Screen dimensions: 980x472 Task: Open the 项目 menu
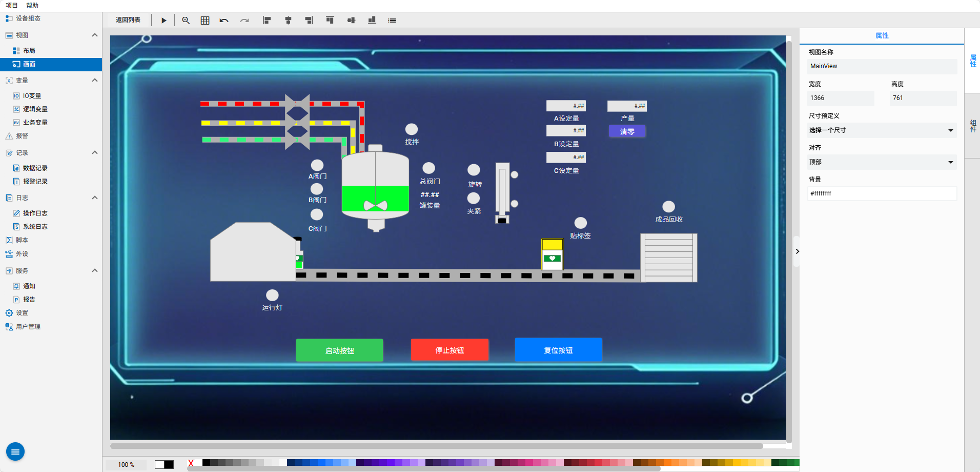coord(11,6)
